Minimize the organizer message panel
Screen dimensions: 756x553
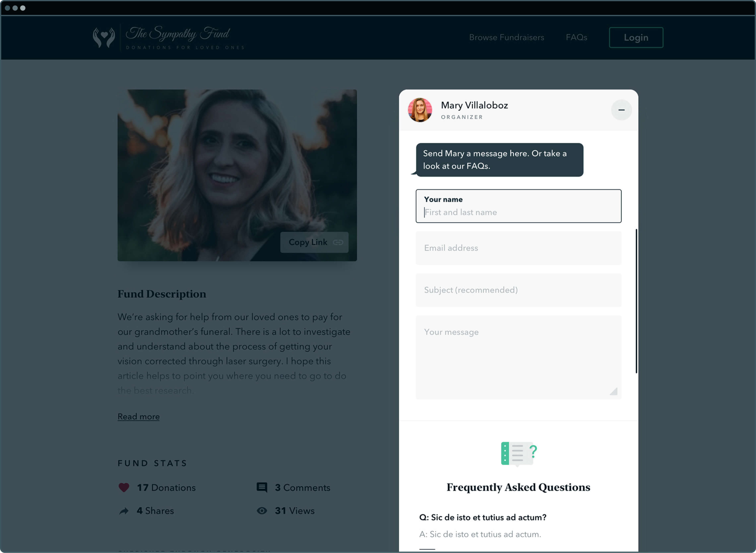[x=621, y=110]
